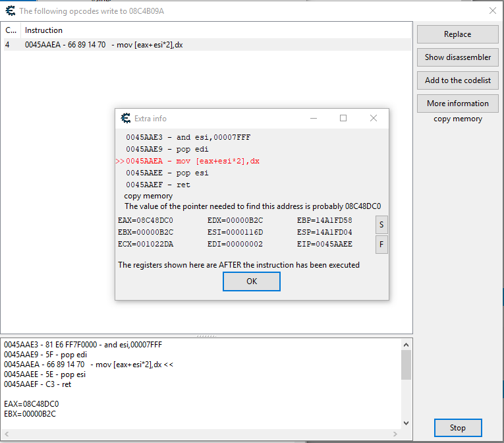Sort by the Instruction column header
This screenshot has height=443, width=504.
[43, 30]
